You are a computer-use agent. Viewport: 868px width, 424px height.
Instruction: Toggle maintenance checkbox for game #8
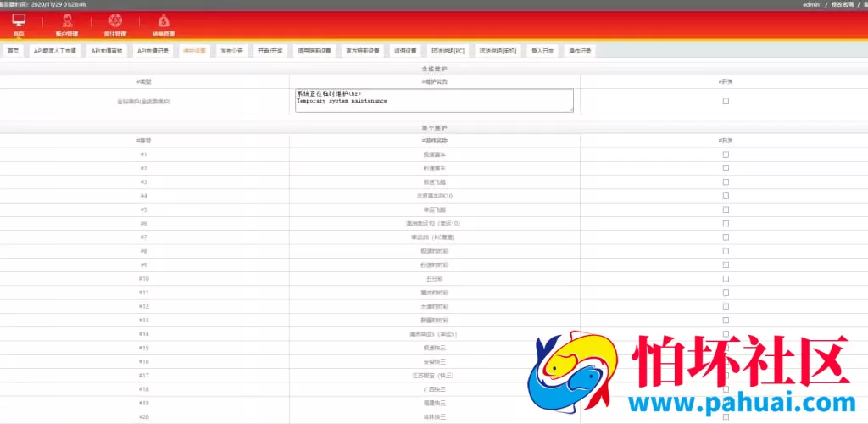tap(726, 251)
